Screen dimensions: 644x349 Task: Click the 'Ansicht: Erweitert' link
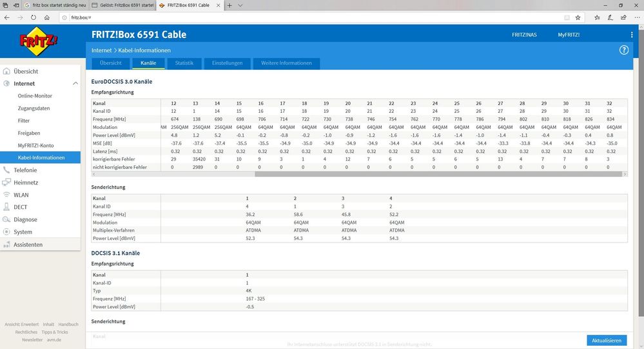coord(22,324)
